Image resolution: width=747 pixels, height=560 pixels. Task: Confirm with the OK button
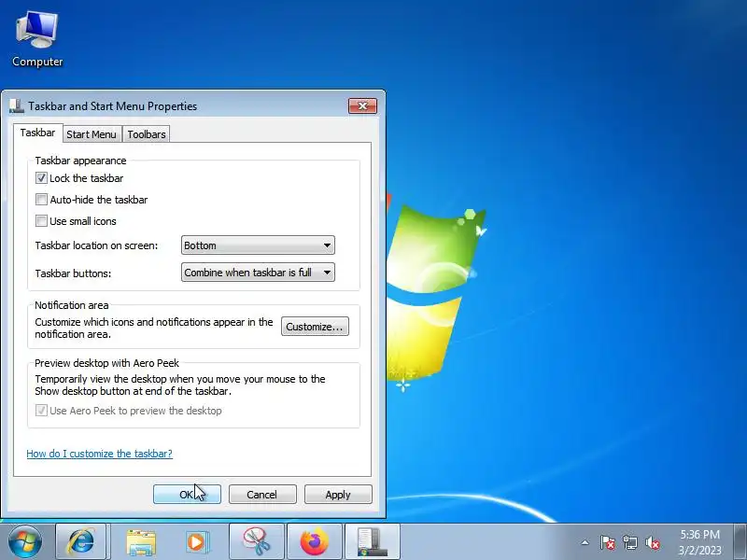point(187,495)
